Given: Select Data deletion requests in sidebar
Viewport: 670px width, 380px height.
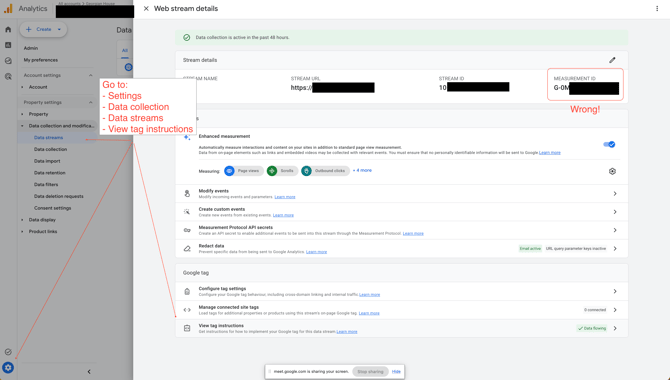Looking at the screenshot, I should pos(59,197).
